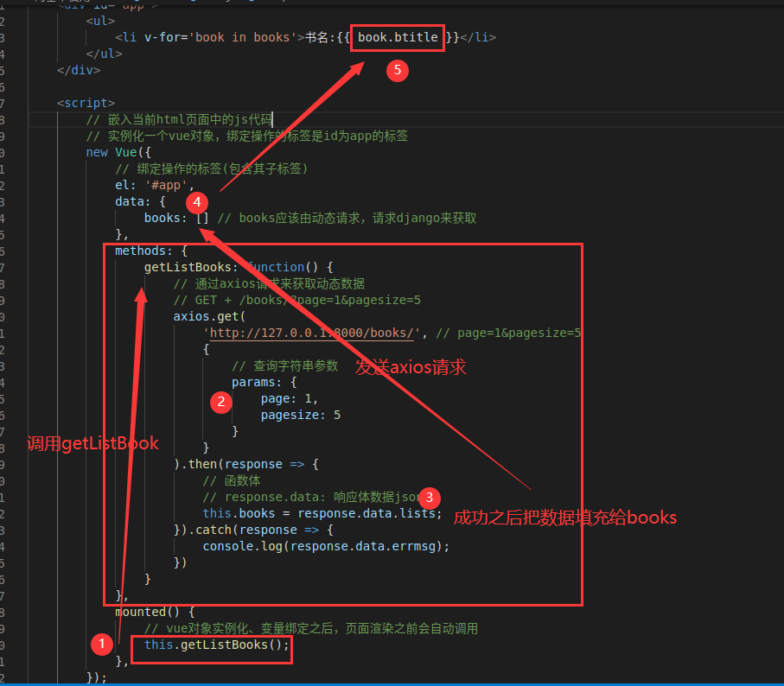Viewport: 784px width, 686px height.
Task: Click the 'methods: {' line
Action: [151, 251]
